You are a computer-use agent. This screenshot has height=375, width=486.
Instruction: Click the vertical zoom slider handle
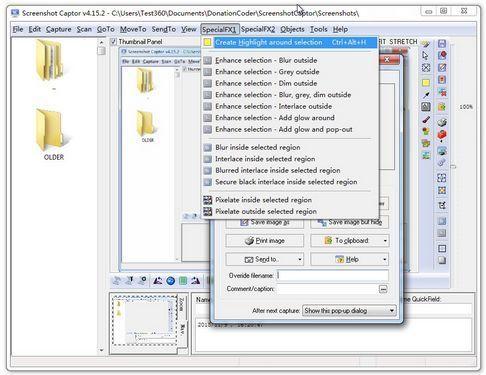tap(453, 166)
